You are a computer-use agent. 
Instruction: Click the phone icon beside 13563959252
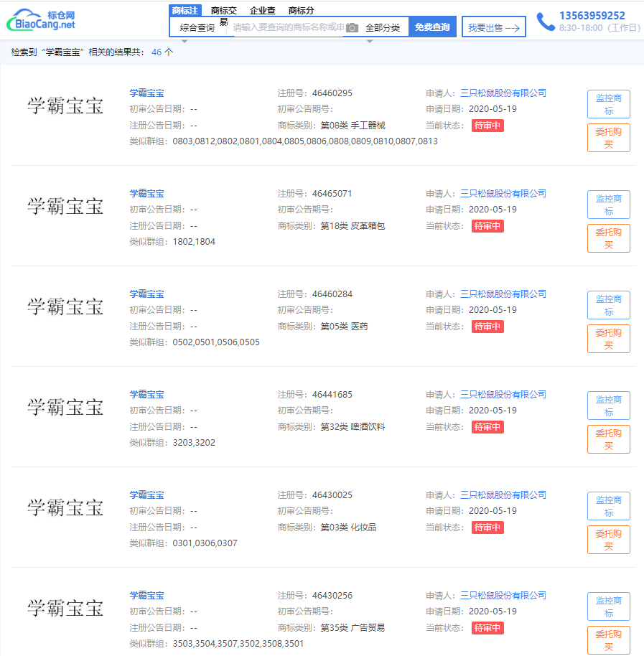(x=546, y=22)
